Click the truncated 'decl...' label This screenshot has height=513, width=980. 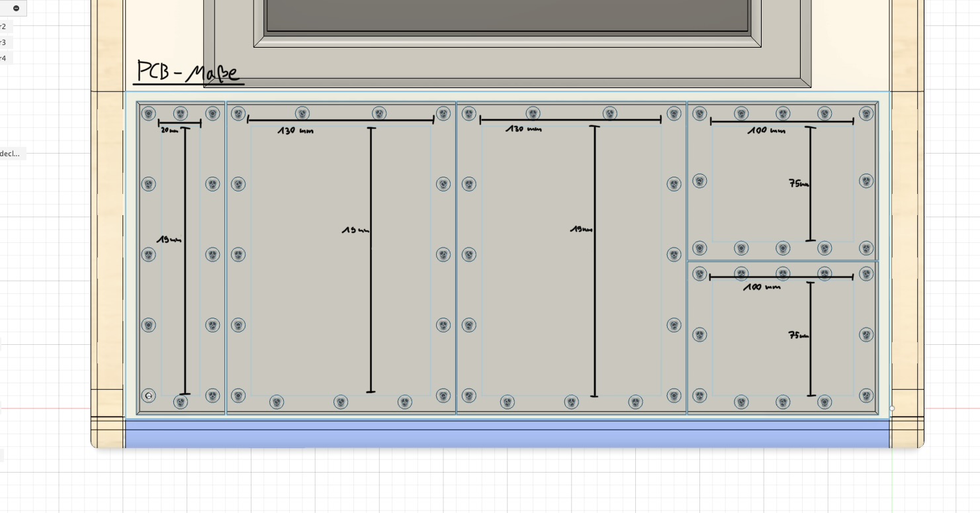click(x=10, y=154)
